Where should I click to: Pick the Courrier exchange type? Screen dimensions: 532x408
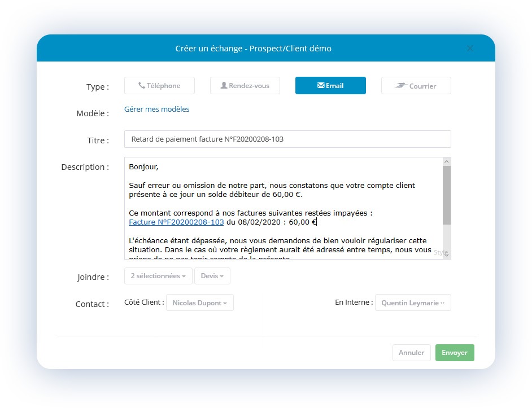coord(416,85)
